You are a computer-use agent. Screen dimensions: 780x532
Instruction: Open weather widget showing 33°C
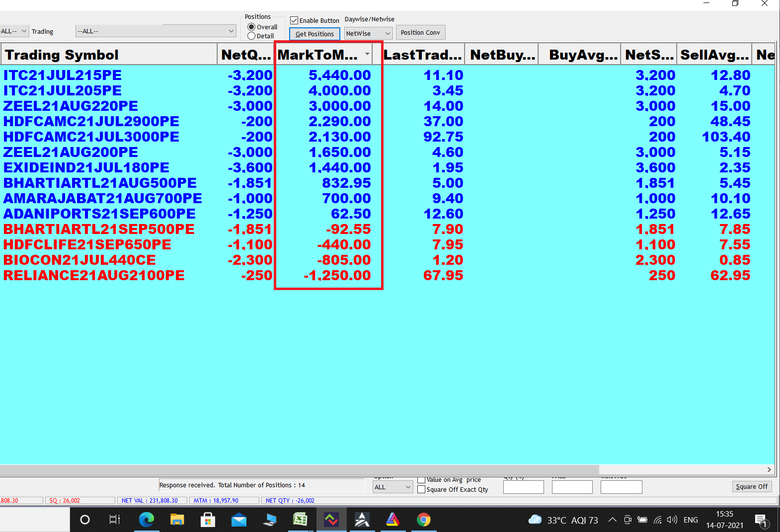click(563, 520)
